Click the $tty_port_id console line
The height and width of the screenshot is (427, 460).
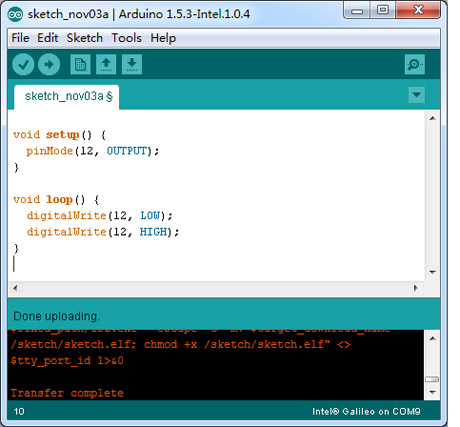point(67,361)
